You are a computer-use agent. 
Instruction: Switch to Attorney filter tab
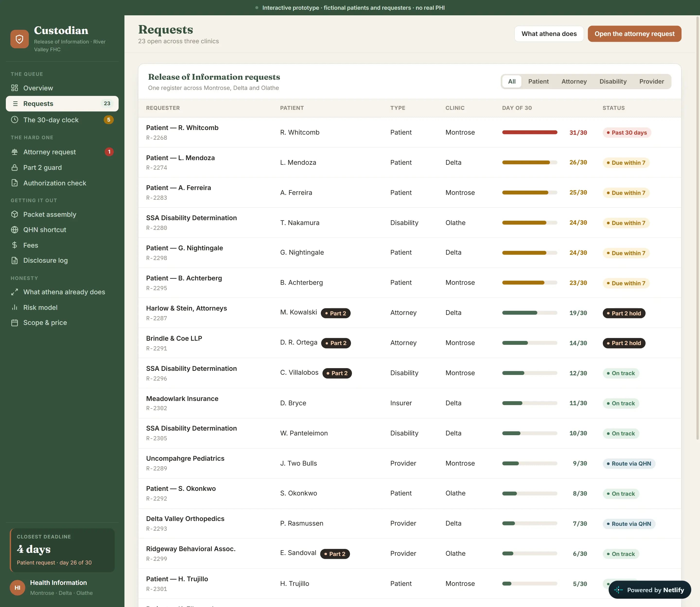pos(574,82)
